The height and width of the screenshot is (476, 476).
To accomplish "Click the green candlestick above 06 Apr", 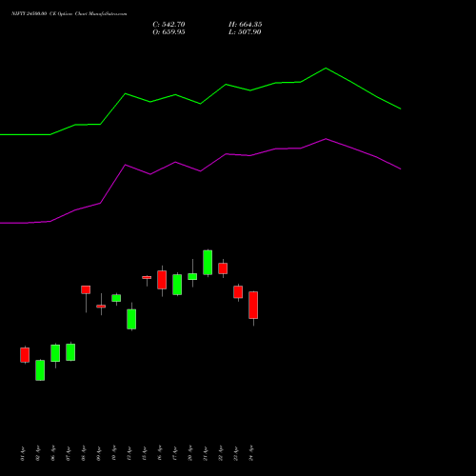I will click(x=55, y=353).
